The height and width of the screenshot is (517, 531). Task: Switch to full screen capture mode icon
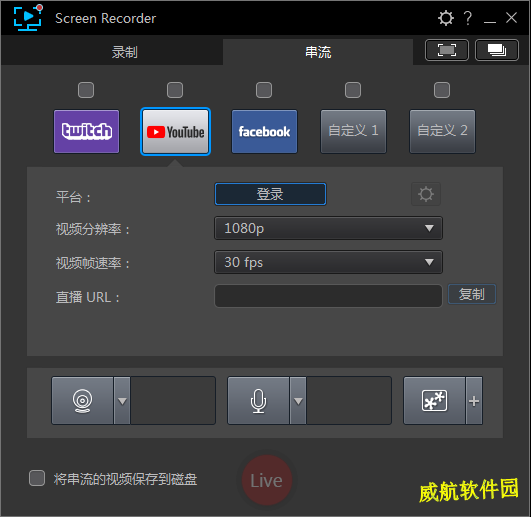447,50
